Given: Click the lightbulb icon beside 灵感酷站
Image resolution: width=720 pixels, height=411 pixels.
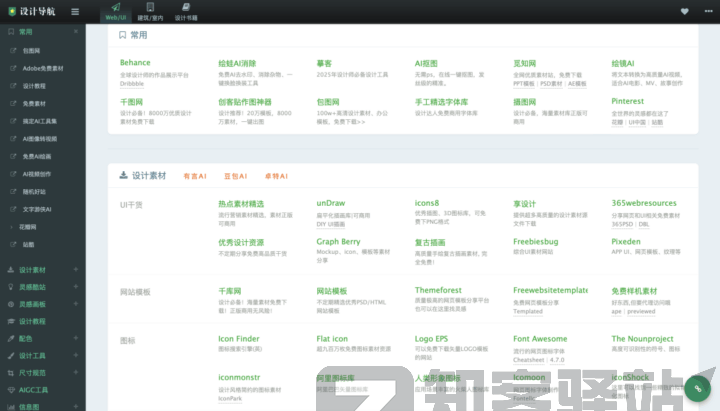Looking at the screenshot, I should pyautogui.click(x=11, y=287).
